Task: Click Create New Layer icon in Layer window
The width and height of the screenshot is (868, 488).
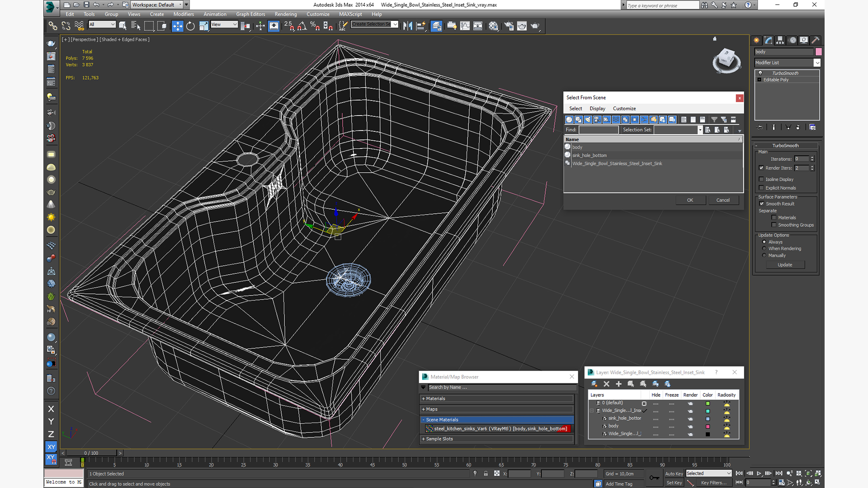Action: (x=594, y=384)
